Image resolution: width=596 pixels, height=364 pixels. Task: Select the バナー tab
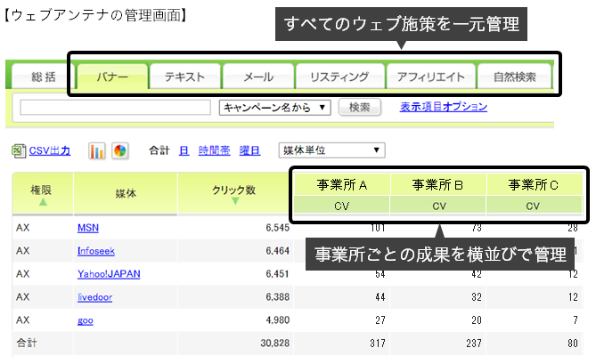pos(110,77)
